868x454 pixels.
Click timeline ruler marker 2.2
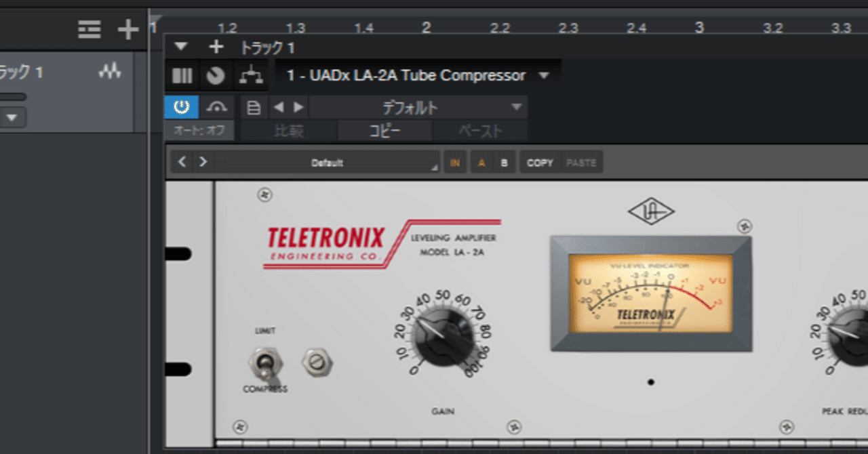tap(500, 28)
